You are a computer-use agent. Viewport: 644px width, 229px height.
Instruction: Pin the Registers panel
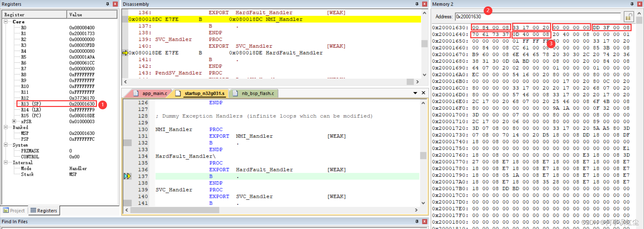point(108,4)
